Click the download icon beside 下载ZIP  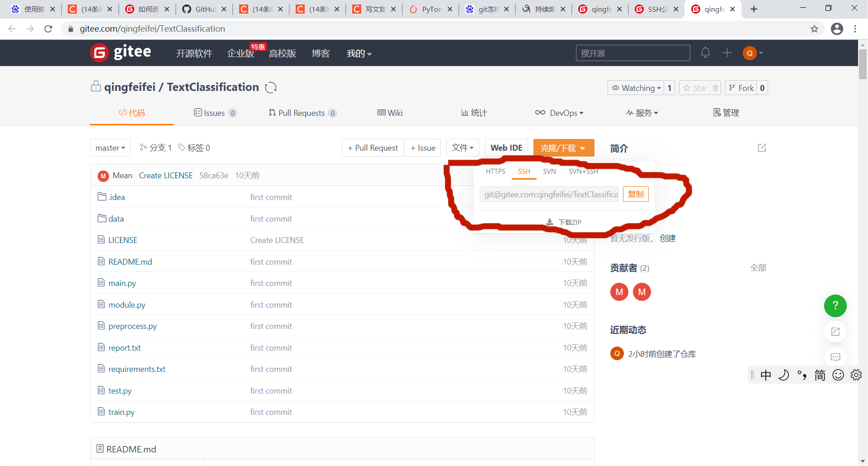[x=550, y=222]
